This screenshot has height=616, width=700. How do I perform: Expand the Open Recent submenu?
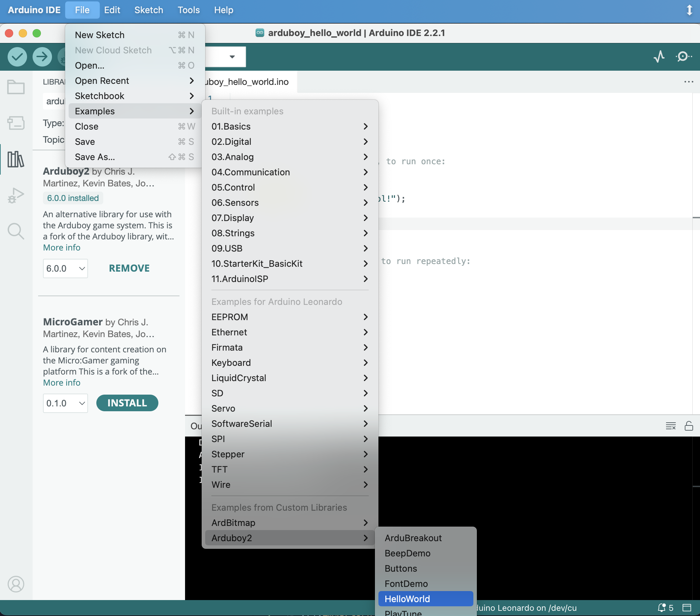tap(135, 81)
